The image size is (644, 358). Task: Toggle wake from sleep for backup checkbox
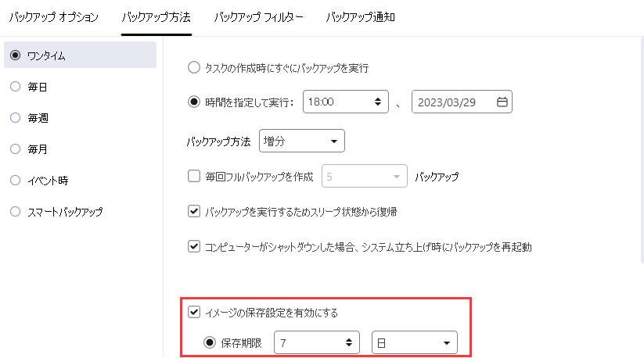point(195,211)
